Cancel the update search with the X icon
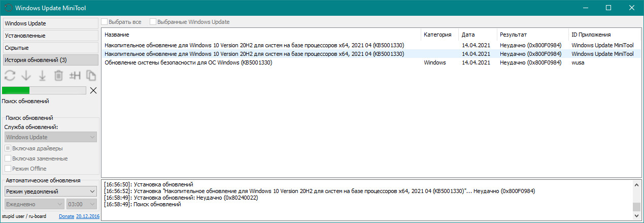644x223 pixels. point(93,90)
